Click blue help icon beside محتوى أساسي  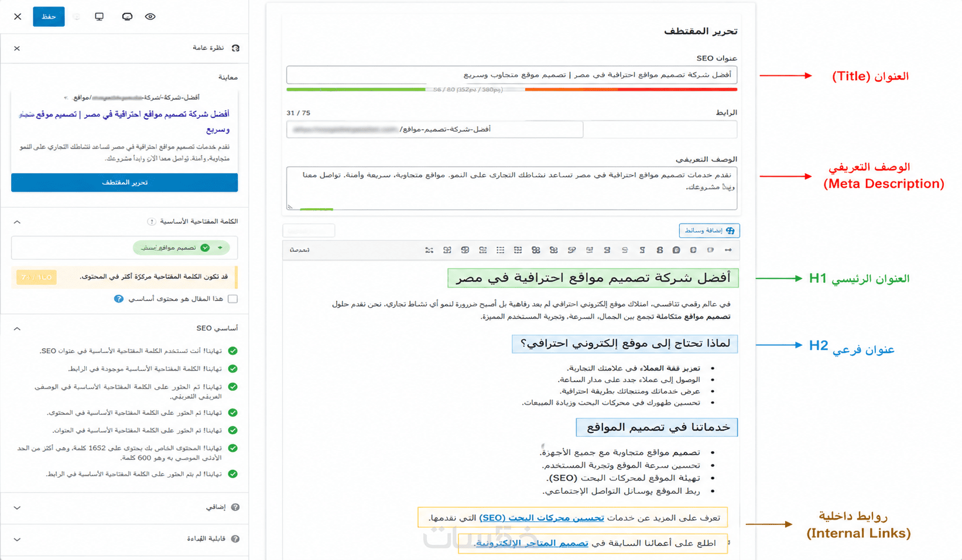click(119, 299)
